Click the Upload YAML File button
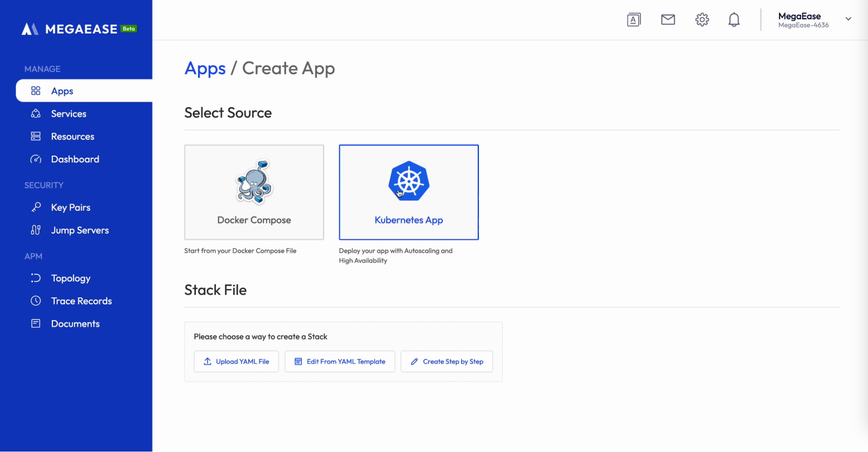Viewport: 868px width, 452px height. click(x=236, y=361)
